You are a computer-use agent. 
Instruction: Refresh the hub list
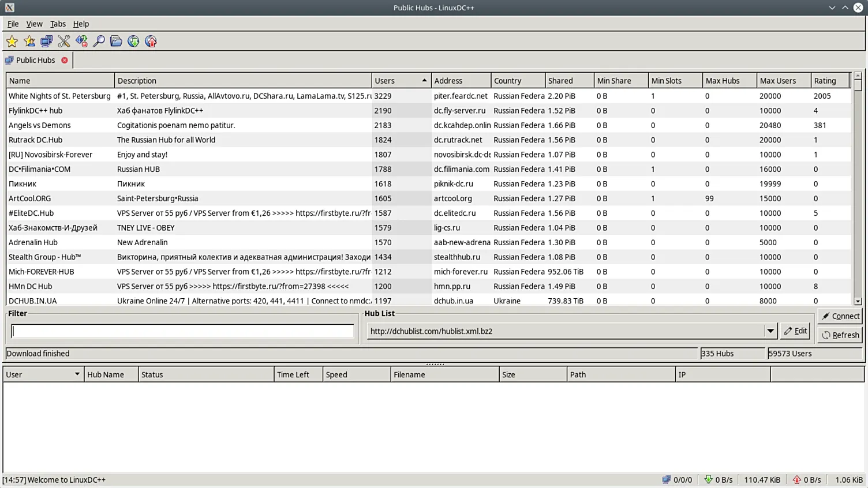click(840, 335)
